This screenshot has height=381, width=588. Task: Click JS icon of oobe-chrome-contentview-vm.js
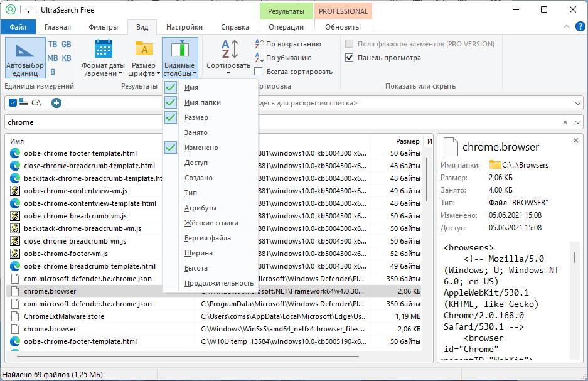tap(14, 191)
